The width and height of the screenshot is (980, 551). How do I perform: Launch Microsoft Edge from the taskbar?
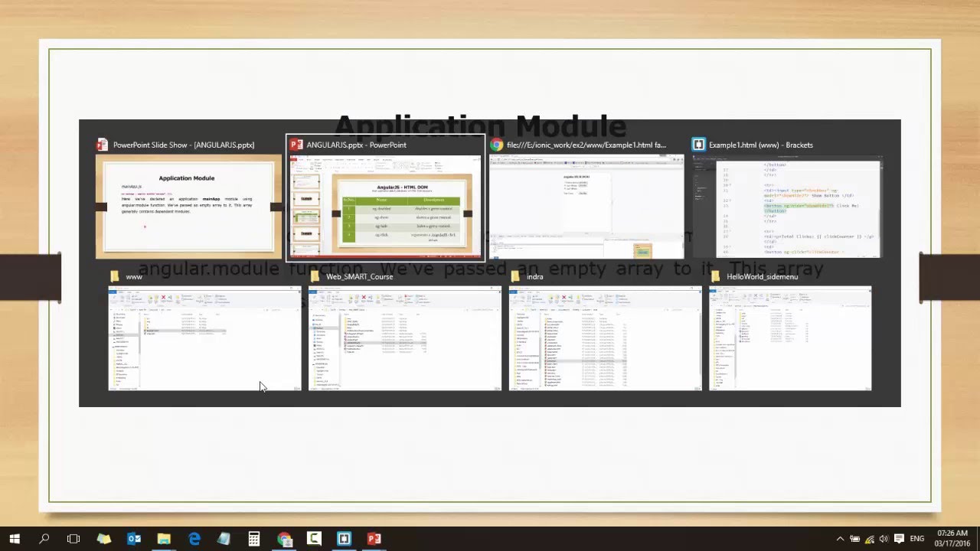click(x=194, y=539)
